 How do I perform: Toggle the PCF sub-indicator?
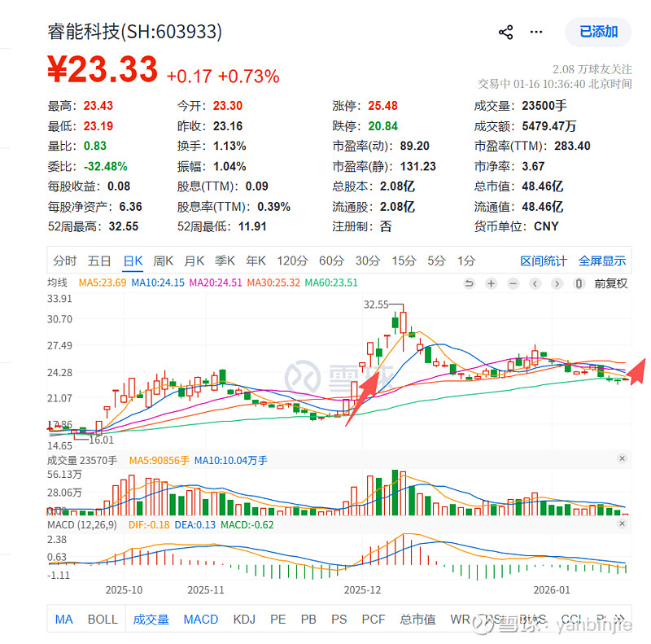[x=374, y=619]
